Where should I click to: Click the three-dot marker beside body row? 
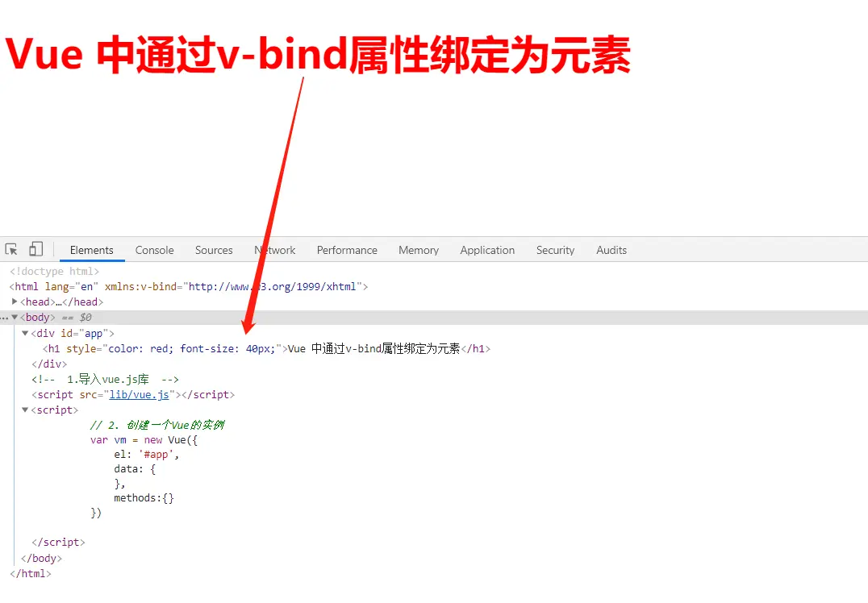pos(4,318)
